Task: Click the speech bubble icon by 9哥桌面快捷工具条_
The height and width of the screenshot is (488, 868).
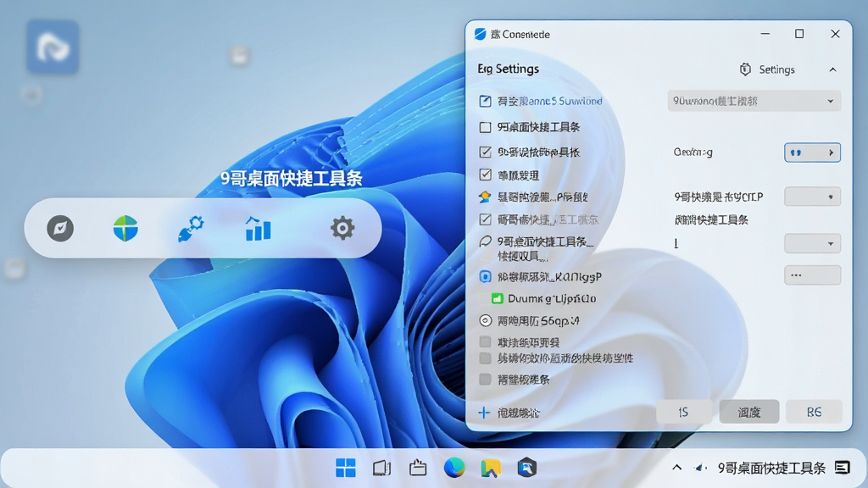Action: click(x=485, y=241)
